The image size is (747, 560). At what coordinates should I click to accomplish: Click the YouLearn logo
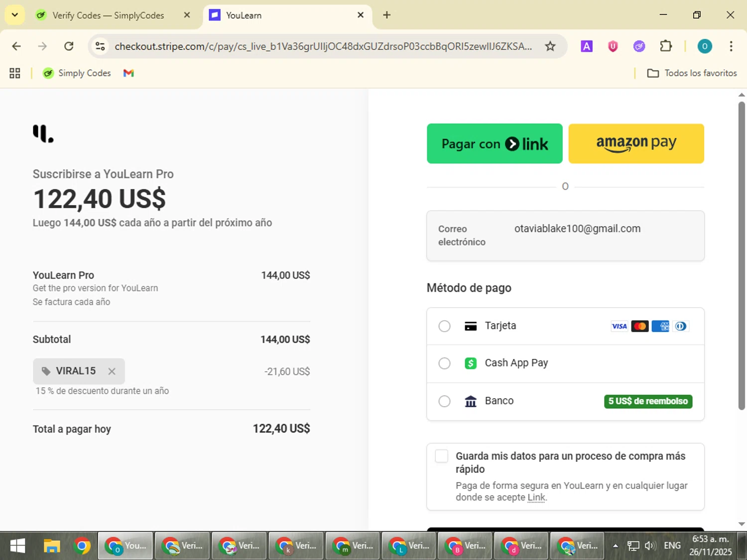click(x=43, y=133)
